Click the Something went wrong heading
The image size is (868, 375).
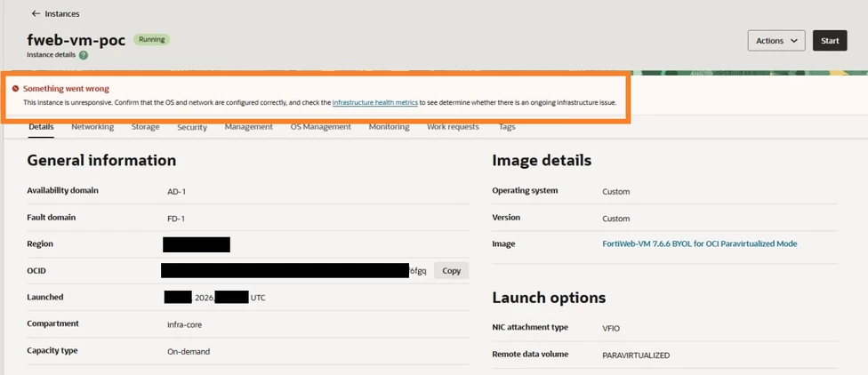[x=66, y=89]
